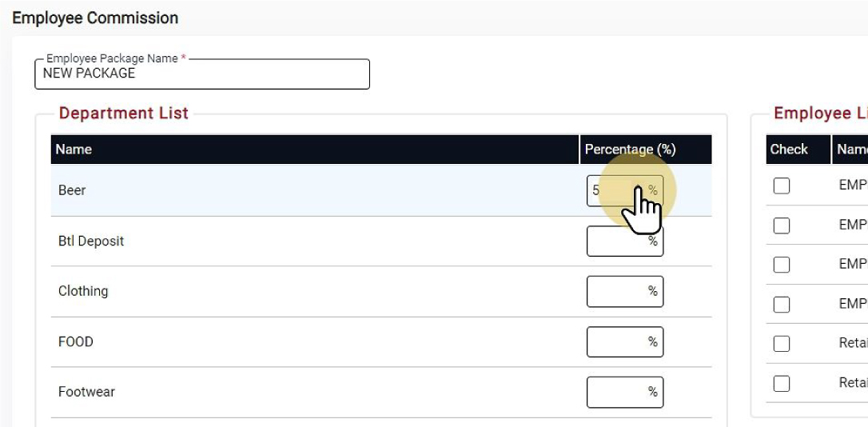The height and width of the screenshot is (427, 868).
Task: Click the Check column header
Action: 789,150
